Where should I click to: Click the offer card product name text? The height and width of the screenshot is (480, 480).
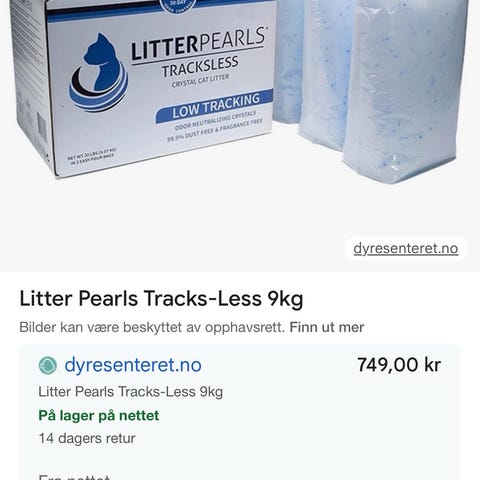click(130, 392)
